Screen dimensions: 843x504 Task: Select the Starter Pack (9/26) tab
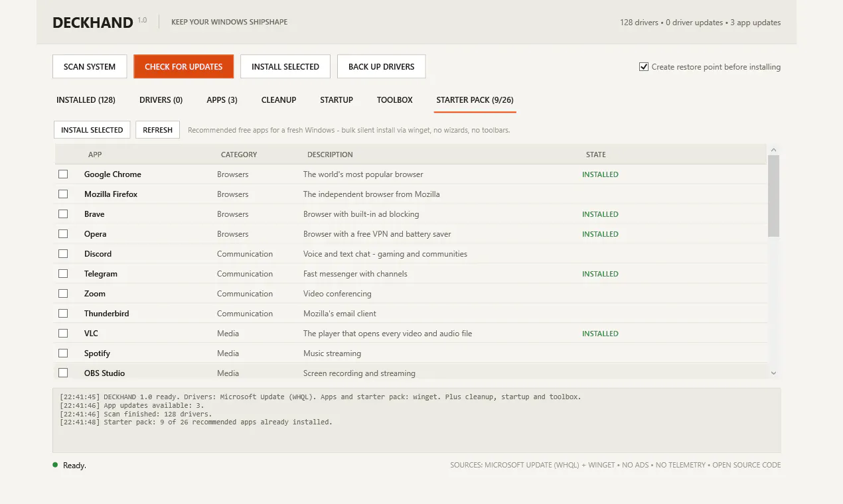point(475,100)
